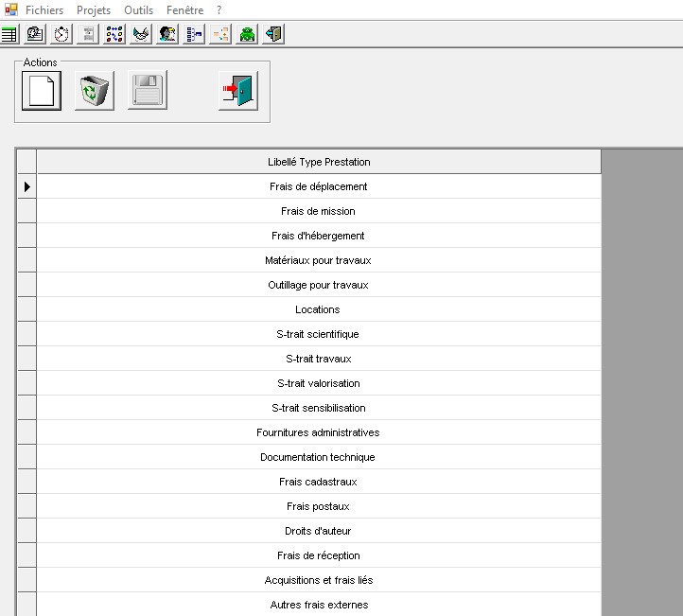The width and height of the screenshot is (683, 616).
Task: Click the stopwatch icon in toolbar
Action: tap(61, 35)
